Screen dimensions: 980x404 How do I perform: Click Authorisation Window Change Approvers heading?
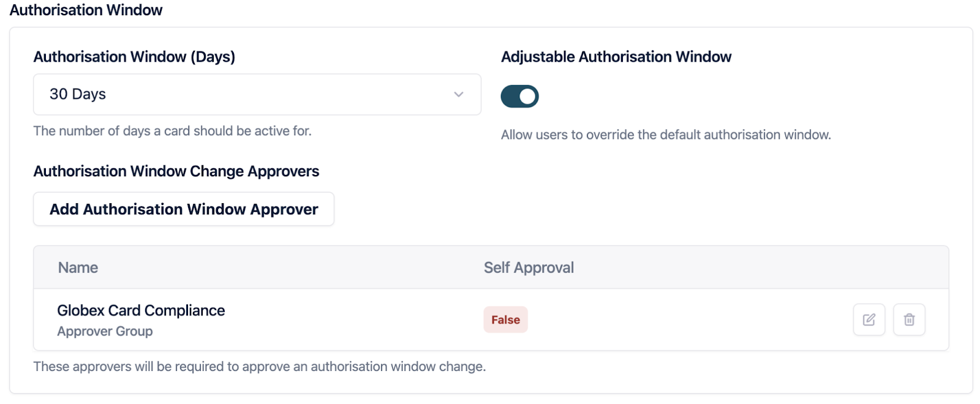(x=176, y=171)
